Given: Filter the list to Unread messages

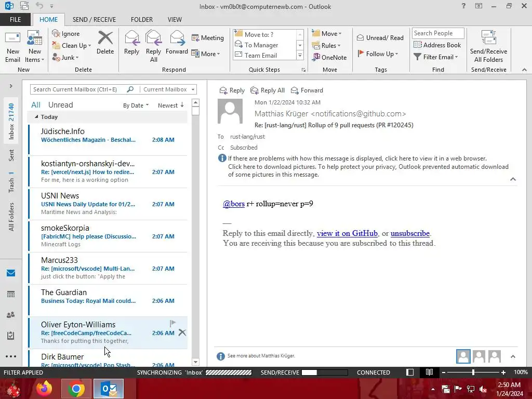Looking at the screenshot, I should coord(60,105).
